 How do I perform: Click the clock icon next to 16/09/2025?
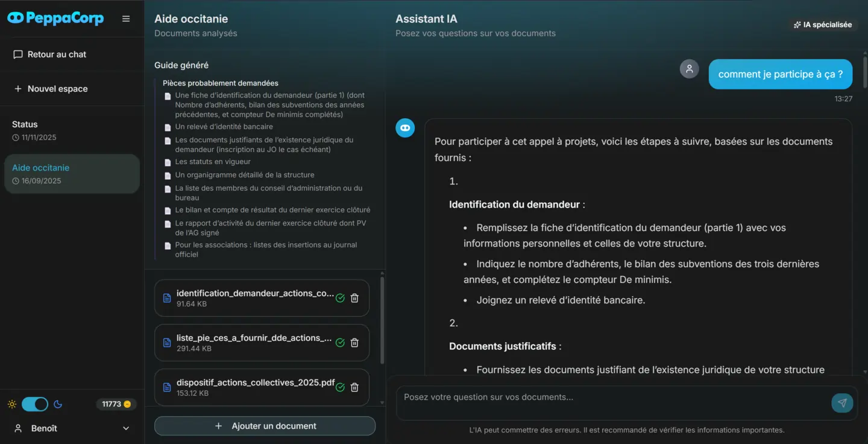click(x=16, y=181)
